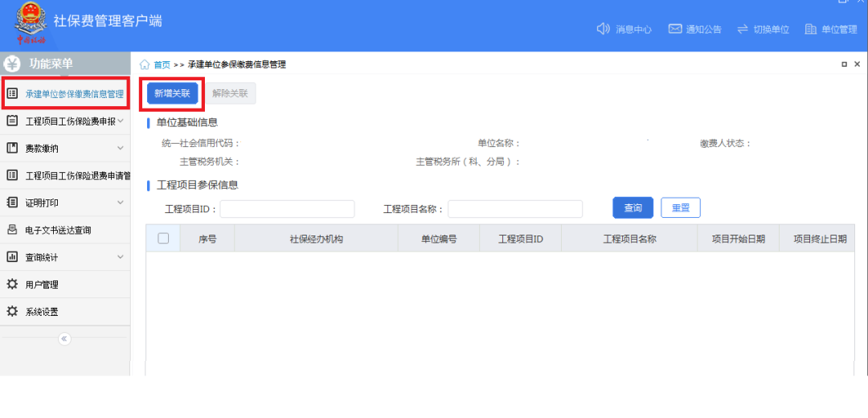The height and width of the screenshot is (418, 868).
Task: Open 单位管理 building icon
Action: click(809, 29)
